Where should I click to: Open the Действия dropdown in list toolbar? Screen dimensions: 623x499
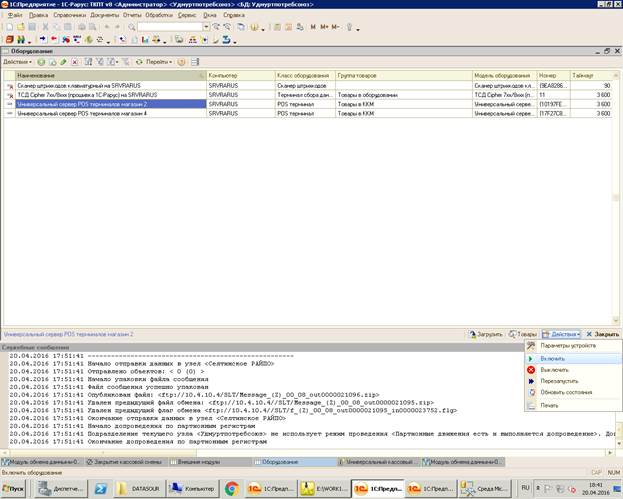(17, 62)
